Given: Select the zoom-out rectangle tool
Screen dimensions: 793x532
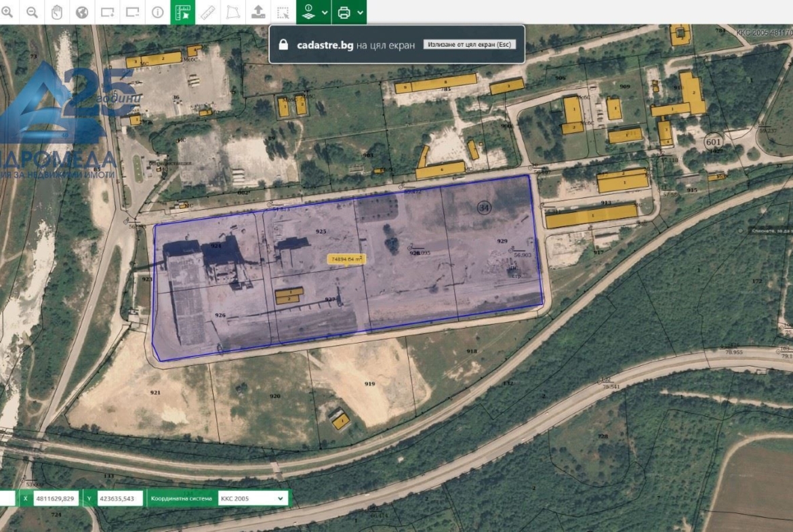Looking at the screenshot, I should click(132, 12).
